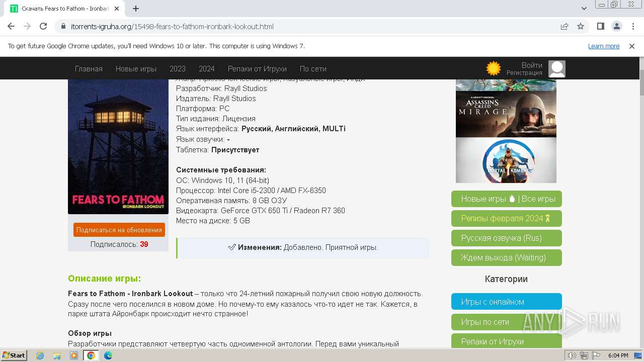This screenshot has width=644, height=362.
Task: Open the Action Center flag icon
Action: tap(595, 355)
